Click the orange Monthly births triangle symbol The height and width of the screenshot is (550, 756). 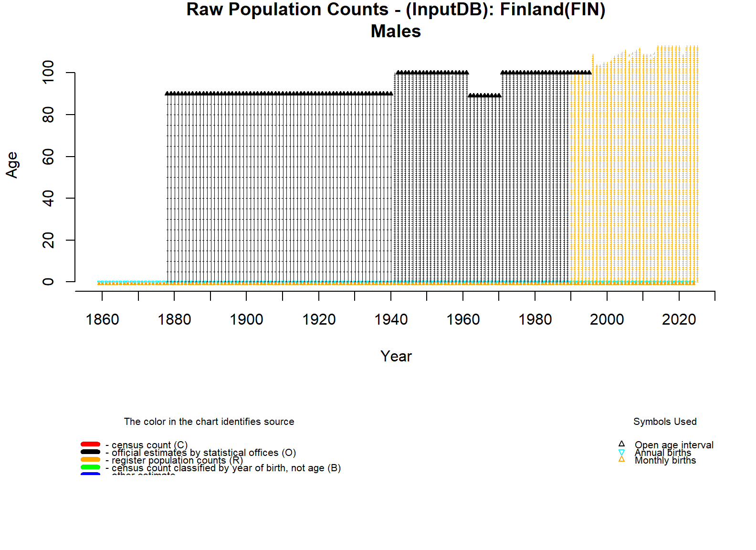621,459
